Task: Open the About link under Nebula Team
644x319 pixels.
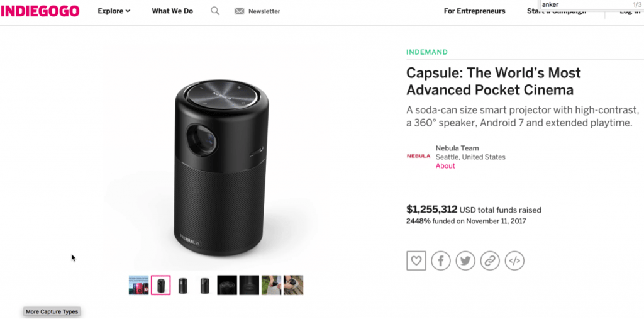Action: 445,165
